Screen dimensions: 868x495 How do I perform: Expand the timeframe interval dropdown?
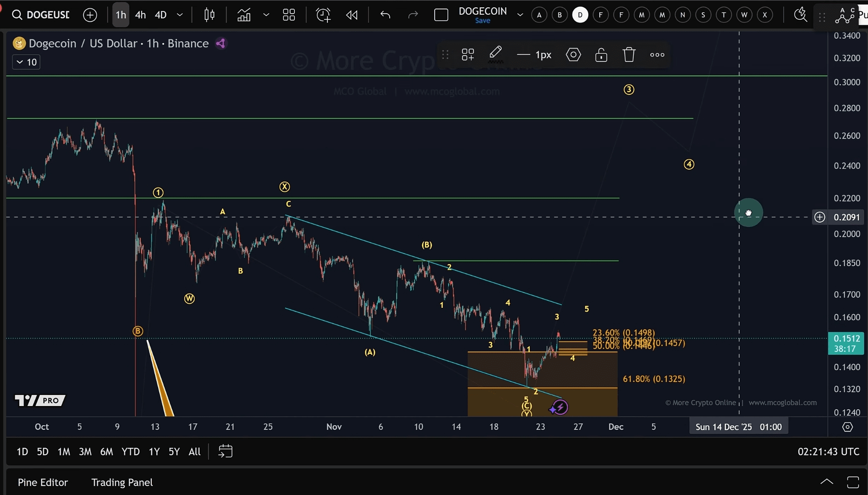click(180, 15)
